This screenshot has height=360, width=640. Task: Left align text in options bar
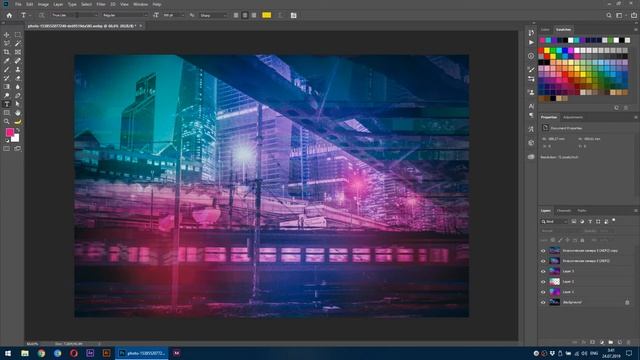[x=236, y=15]
